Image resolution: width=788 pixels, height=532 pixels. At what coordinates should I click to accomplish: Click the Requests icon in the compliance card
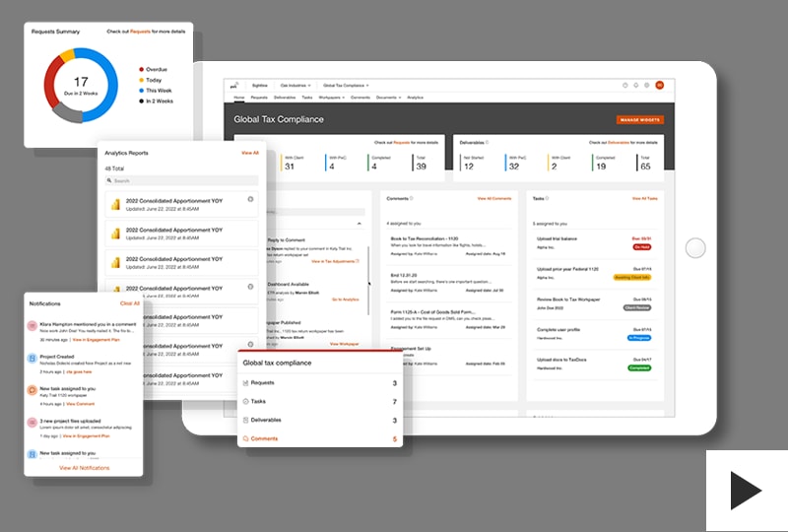(x=246, y=382)
